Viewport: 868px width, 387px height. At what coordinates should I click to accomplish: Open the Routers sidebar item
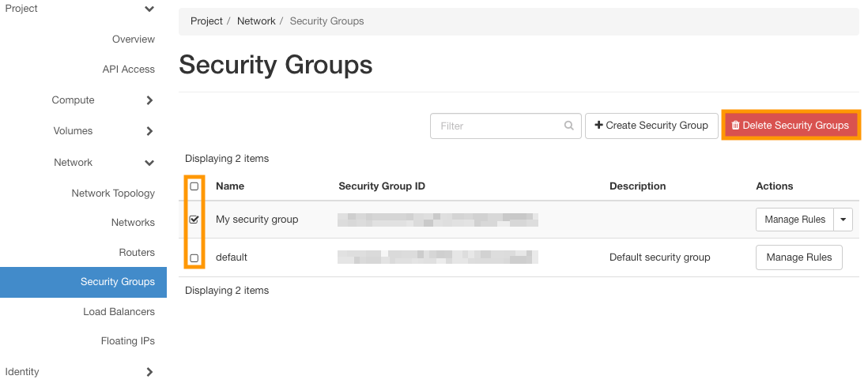point(137,252)
